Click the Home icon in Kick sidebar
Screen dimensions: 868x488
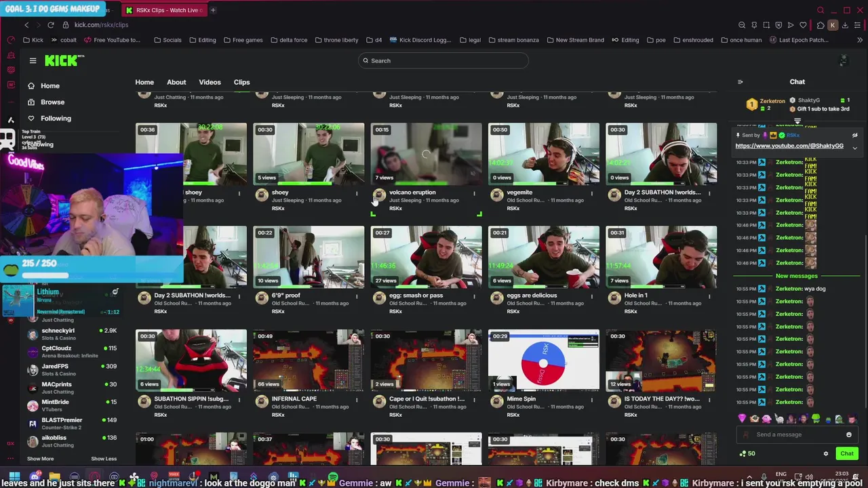31,86
